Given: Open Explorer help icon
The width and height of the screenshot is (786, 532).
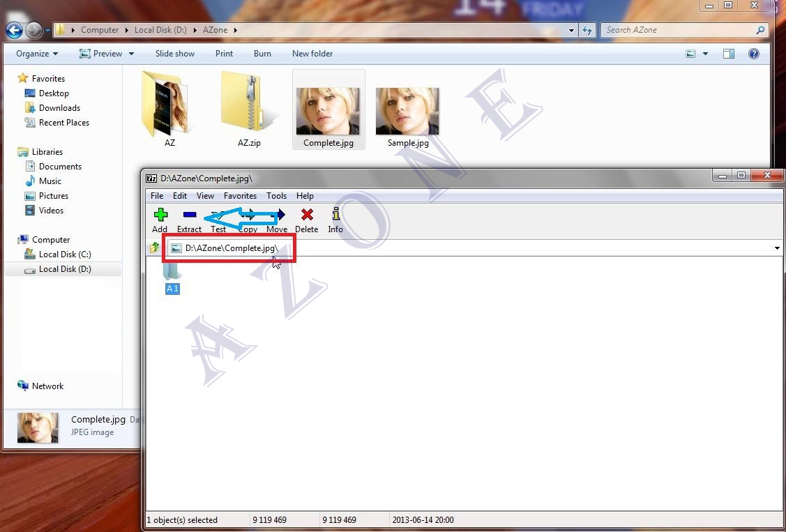Looking at the screenshot, I should tap(753, 54).
